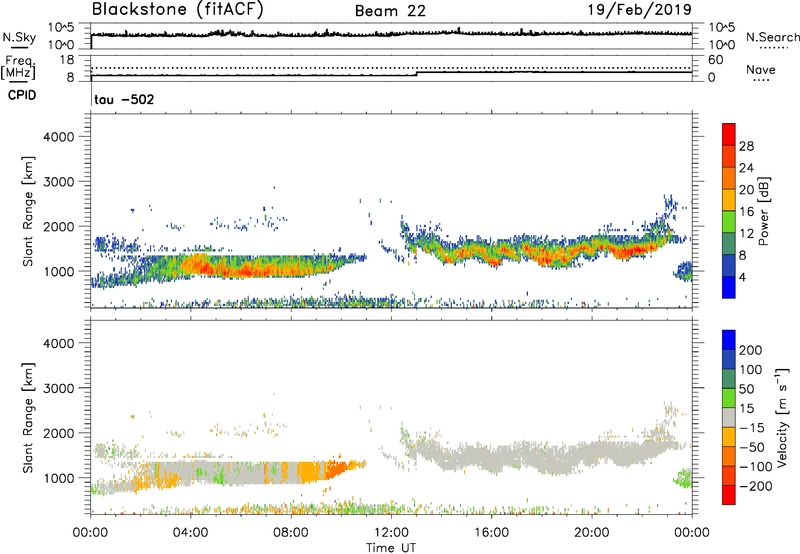This screenshot has width=800, height=554.
Task: Click the "28" power colorbar label
Action: pyautogui.click(x=746, y=146)
